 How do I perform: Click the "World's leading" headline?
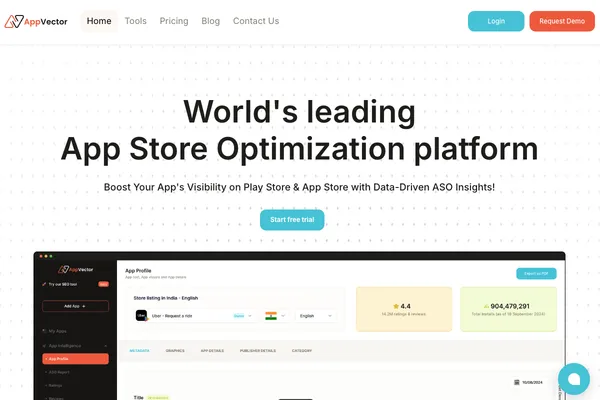click(x=299, y=111)
